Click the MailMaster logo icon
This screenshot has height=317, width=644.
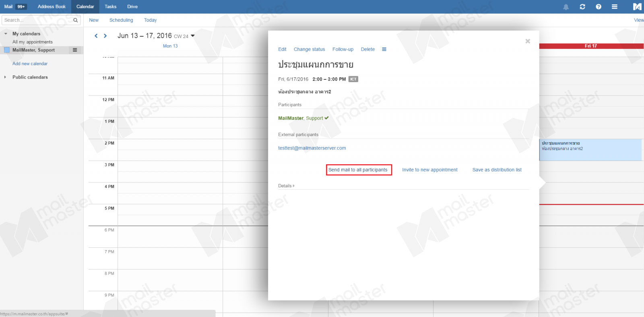637,7
